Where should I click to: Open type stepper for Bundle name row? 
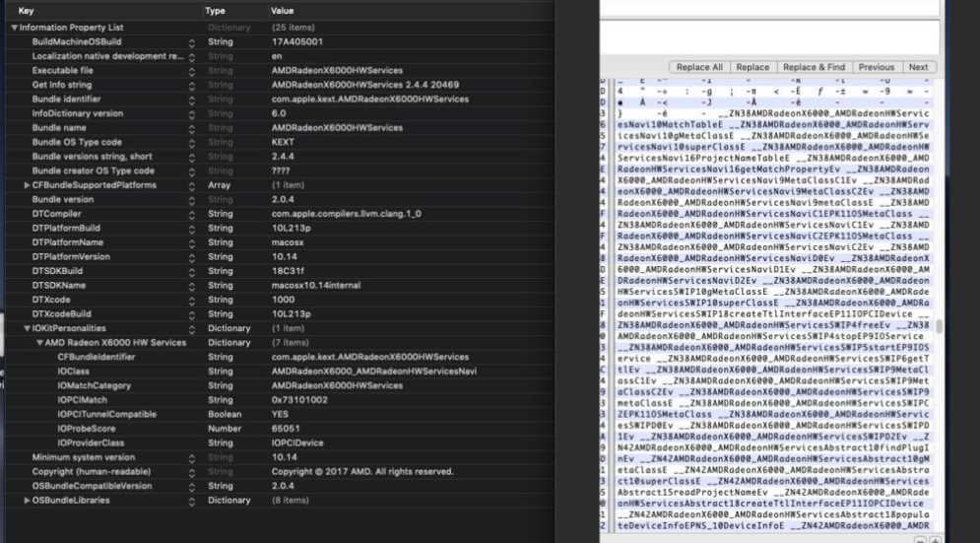tap(192, 128)
